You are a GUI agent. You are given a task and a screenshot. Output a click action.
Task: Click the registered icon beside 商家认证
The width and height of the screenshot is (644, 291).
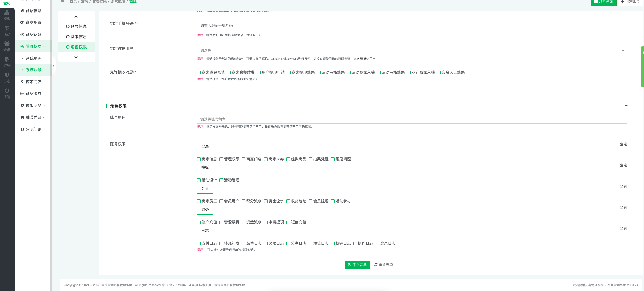(22, 35)
